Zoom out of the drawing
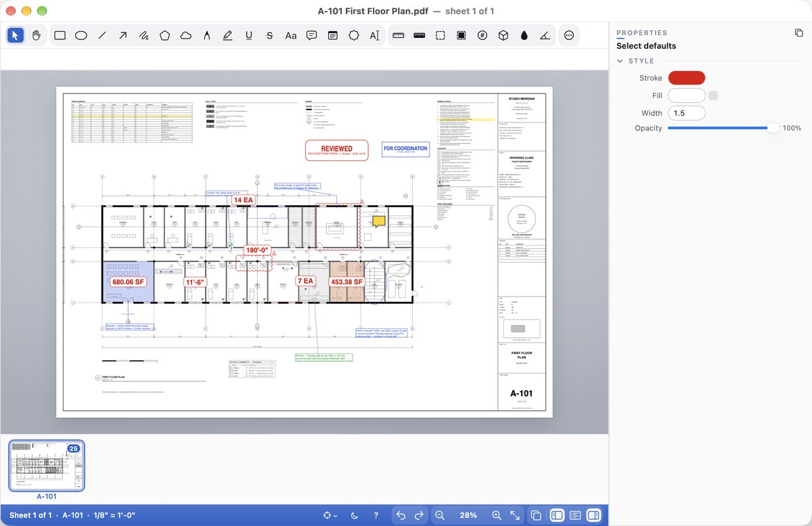This screenshot has width=812, height=526. click(440, 515)
